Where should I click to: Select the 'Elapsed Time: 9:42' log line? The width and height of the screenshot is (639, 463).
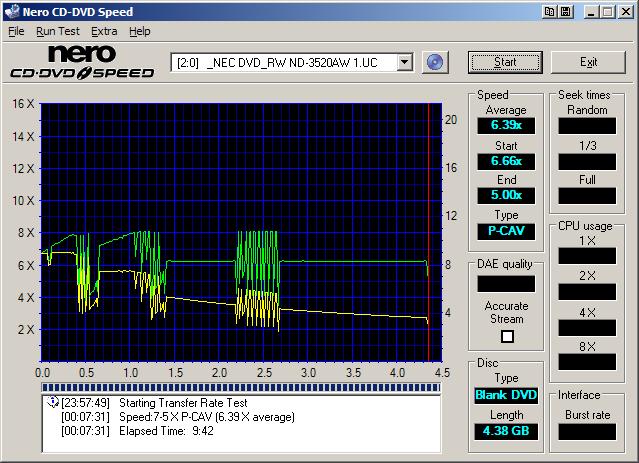coord(166,431)
